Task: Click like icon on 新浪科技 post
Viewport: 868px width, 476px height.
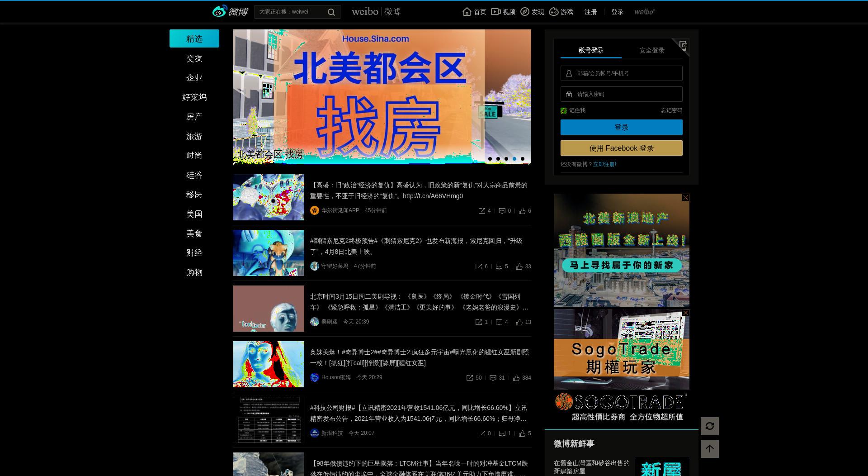Action: (x=522, y=433)
